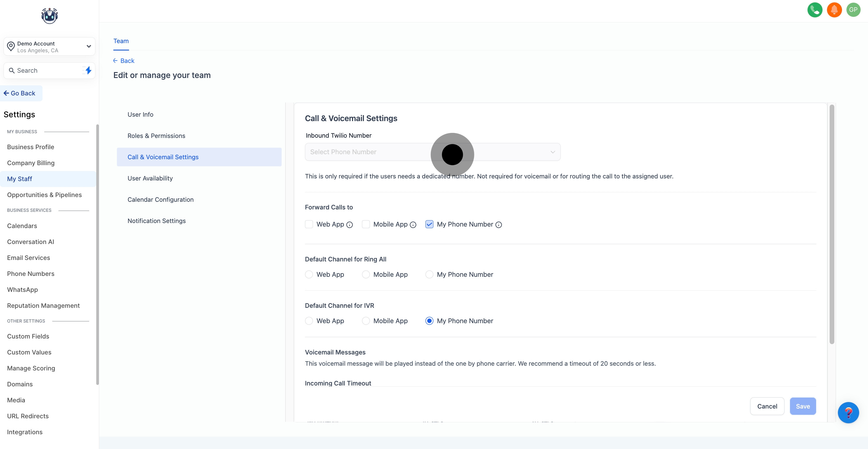Enable Web App call forwarding checkbox
The image size is (868, 449).
[x=309, y=224]
